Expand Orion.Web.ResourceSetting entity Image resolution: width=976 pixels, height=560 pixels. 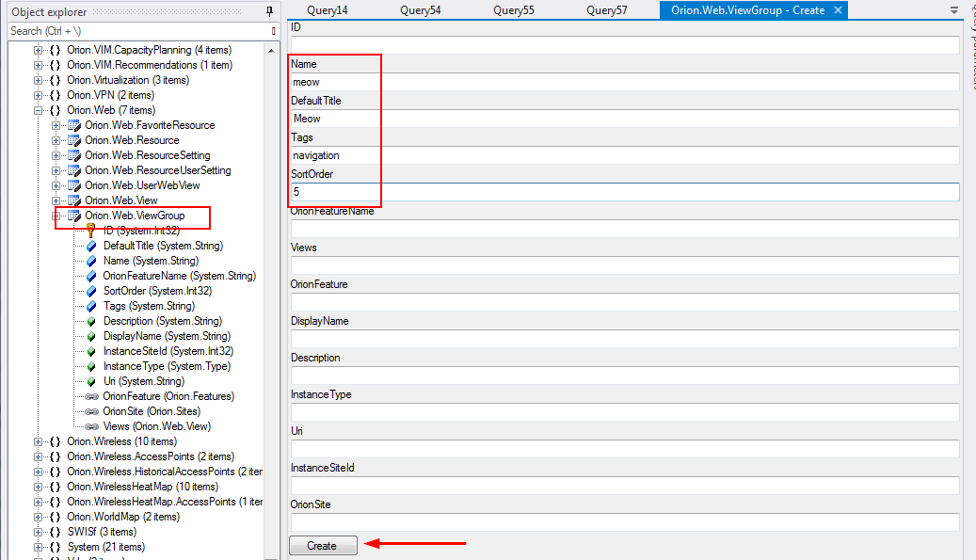[56, 155]
